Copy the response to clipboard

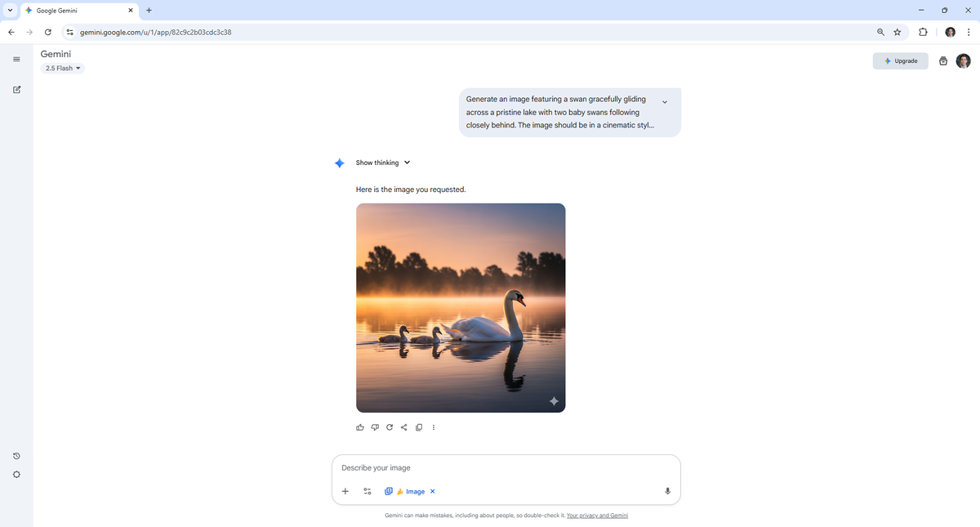click(419, 427)
